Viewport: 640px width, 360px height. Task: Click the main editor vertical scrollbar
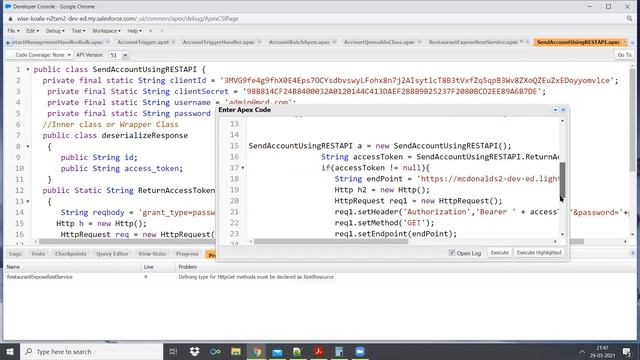pos(632,119)
